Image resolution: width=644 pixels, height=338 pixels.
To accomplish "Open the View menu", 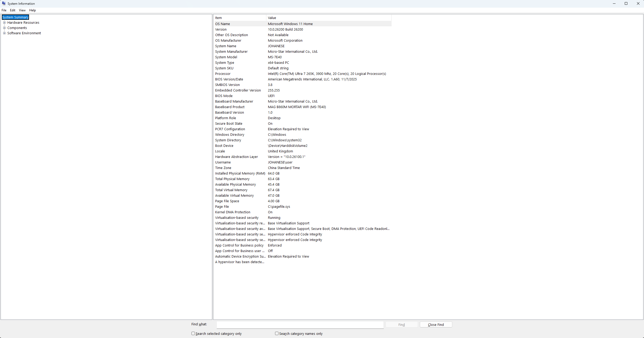I will (x=22, y=10).
